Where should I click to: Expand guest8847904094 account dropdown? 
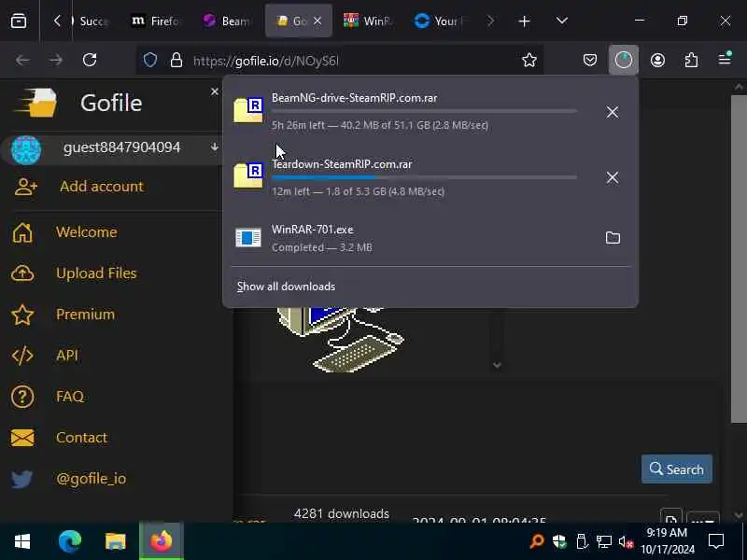[x=215, y=147]
